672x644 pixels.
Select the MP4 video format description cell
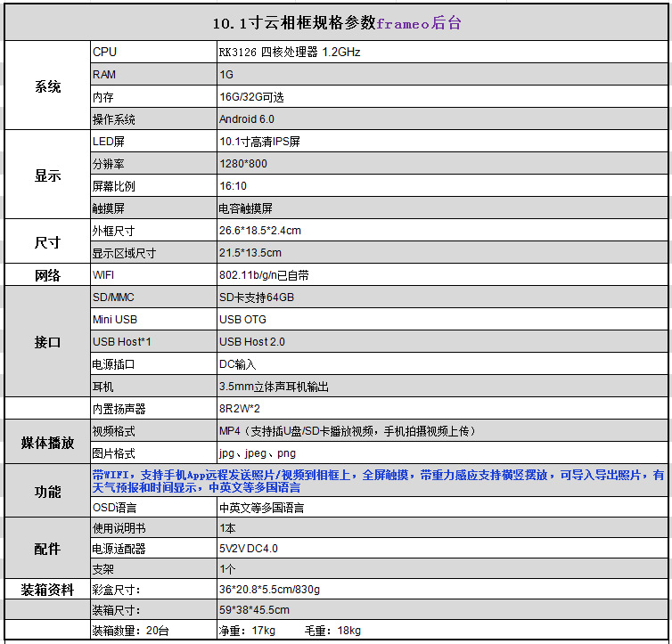[442, 430]
